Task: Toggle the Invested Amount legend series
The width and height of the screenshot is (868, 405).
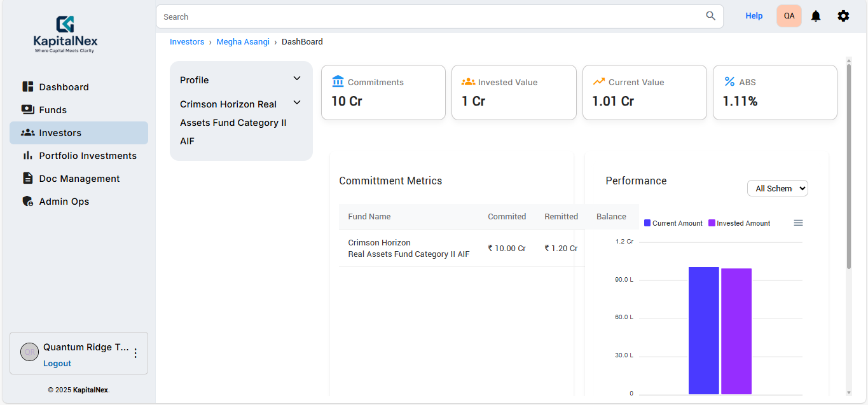Action: pyautogui.click(x=740, y=223)
